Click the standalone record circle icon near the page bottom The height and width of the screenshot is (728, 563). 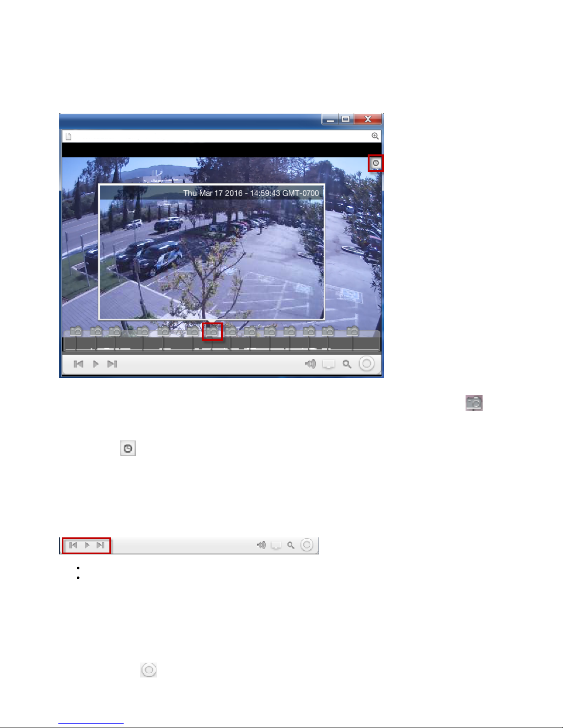148,670
